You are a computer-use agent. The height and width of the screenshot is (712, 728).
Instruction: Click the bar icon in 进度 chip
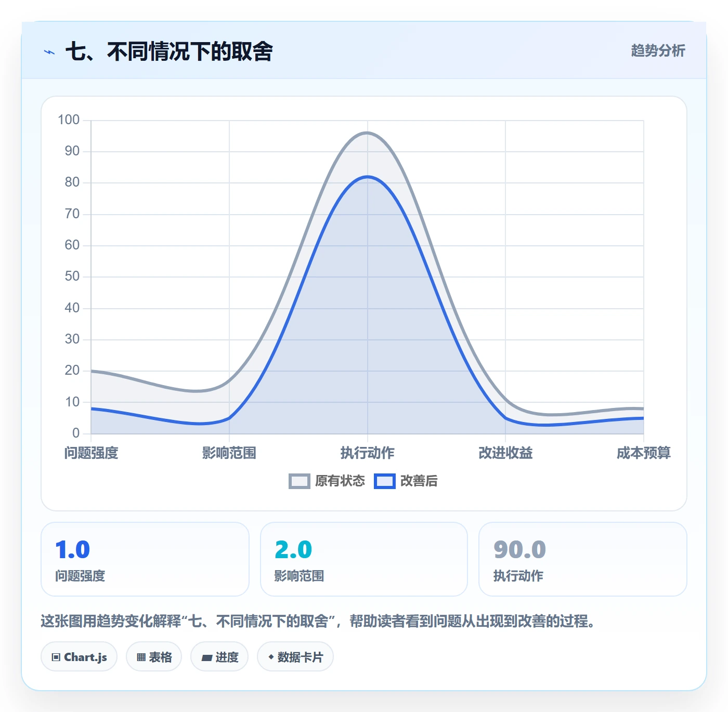click(207, 658)
